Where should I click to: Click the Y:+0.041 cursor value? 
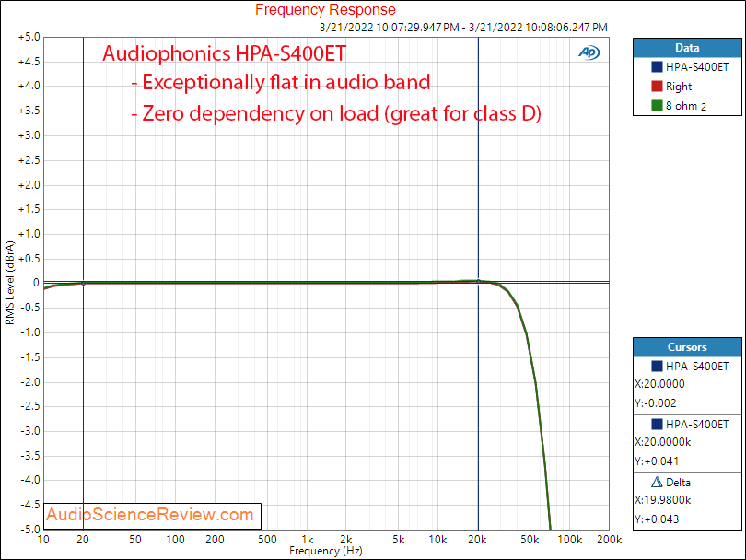tap(657, 461)
